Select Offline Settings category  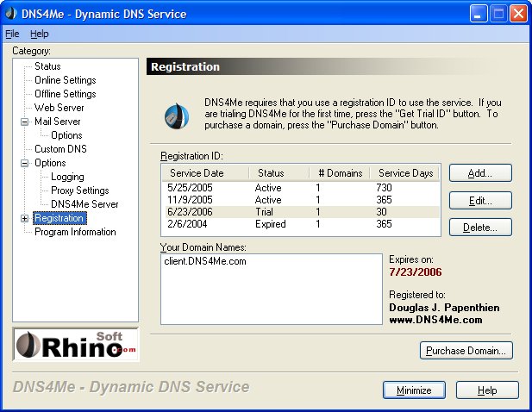coord(66,94)
